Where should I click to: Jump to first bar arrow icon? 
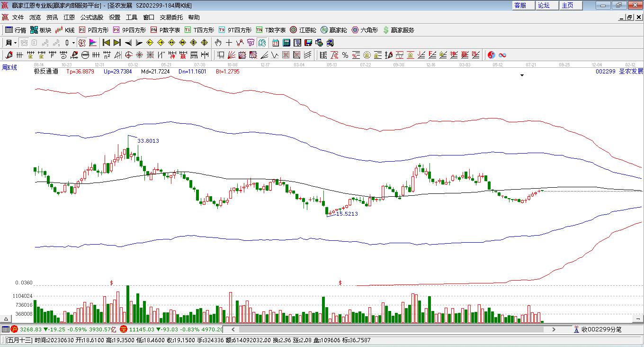[x=107, y=43]
